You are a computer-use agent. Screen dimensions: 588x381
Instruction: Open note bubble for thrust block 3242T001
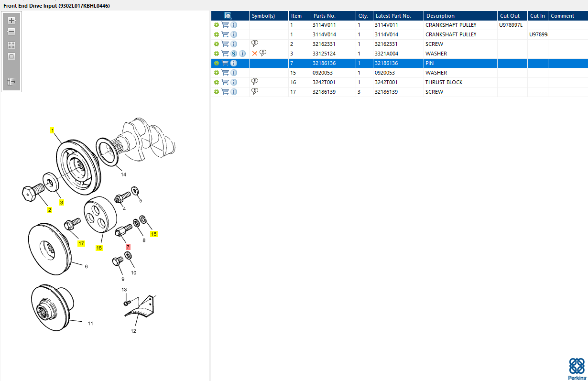255,82
